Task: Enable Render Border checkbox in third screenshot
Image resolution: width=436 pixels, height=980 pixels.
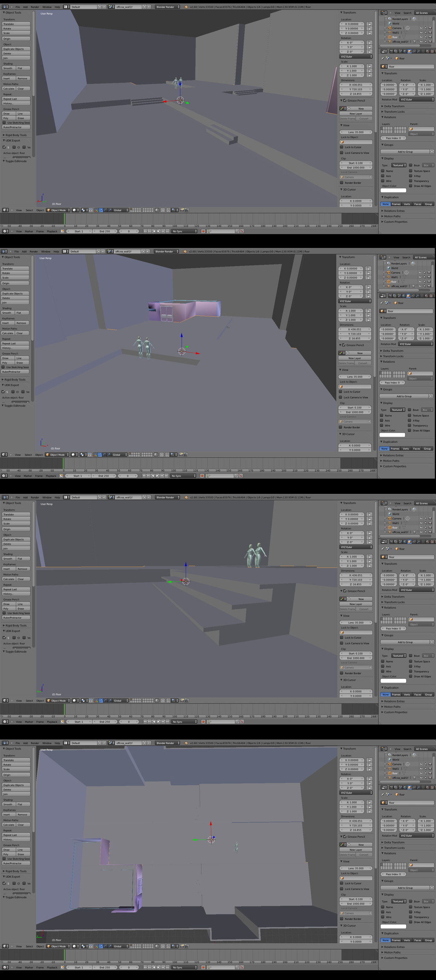Action: (x=342, y=673)
